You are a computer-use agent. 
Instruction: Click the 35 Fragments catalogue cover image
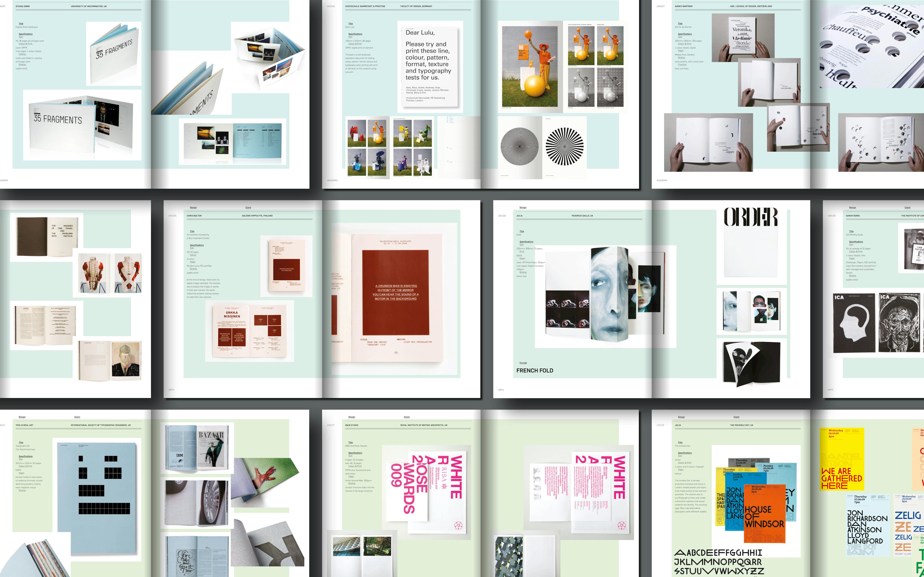click(x=113, y=53)
